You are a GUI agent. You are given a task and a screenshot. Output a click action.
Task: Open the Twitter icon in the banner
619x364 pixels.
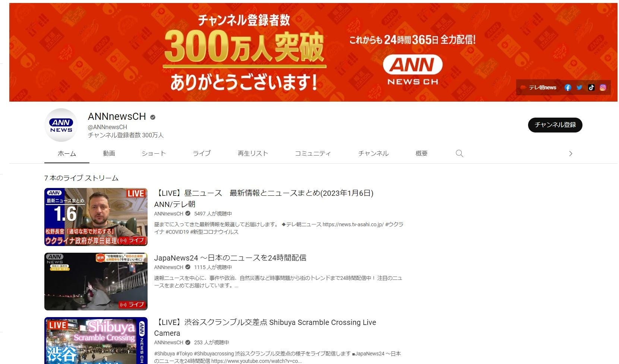(579, 87)
